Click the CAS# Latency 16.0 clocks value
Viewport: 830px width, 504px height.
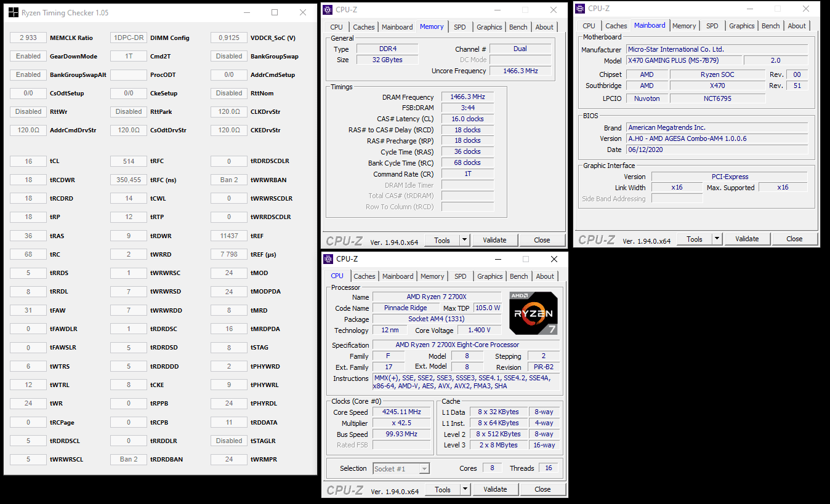click(468, 119)
